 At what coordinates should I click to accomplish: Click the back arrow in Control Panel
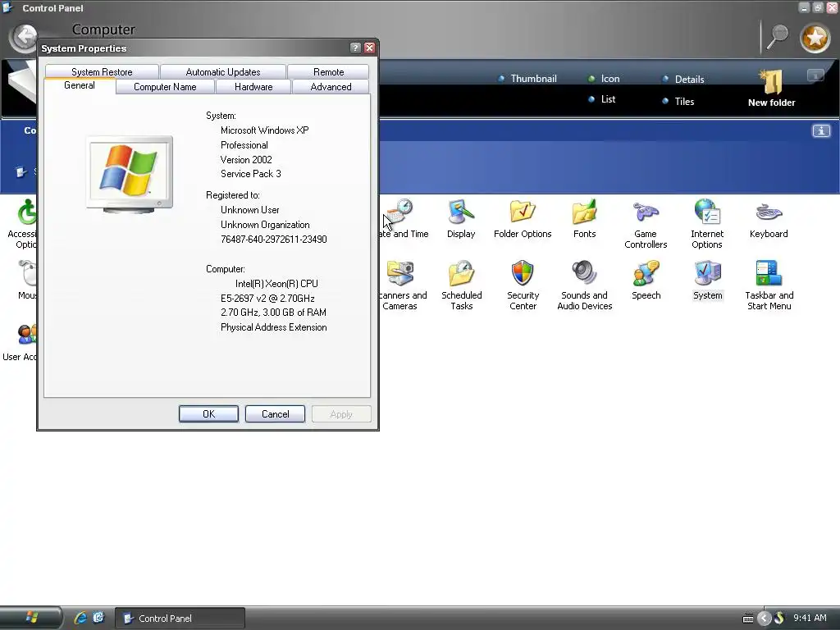[x=24, y=38]
